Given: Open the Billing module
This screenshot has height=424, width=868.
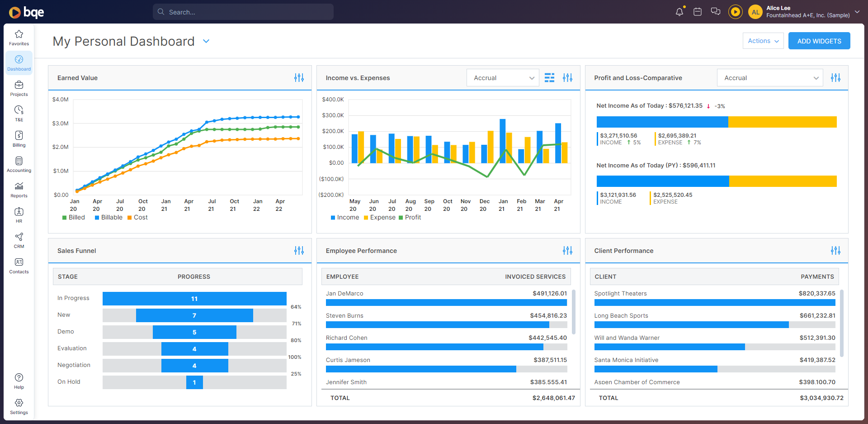Looking at the screenshot, I should (x=19, y=138).
